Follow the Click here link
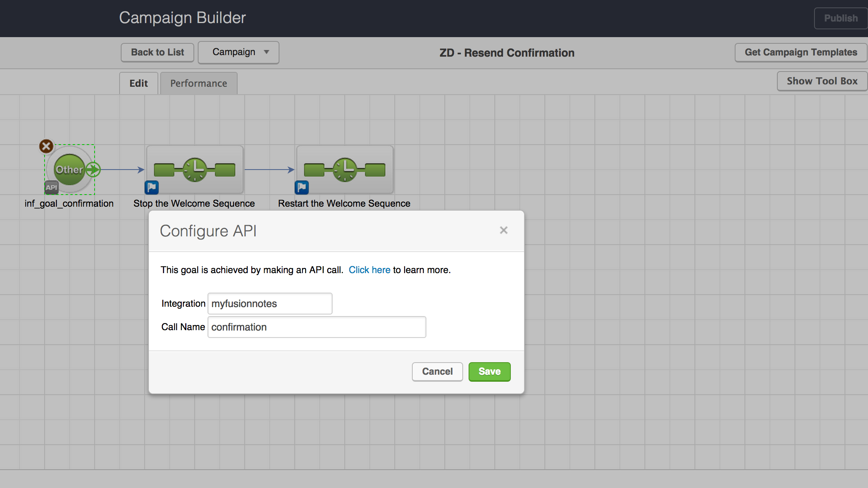868x488 pixels. pos(369,270)
